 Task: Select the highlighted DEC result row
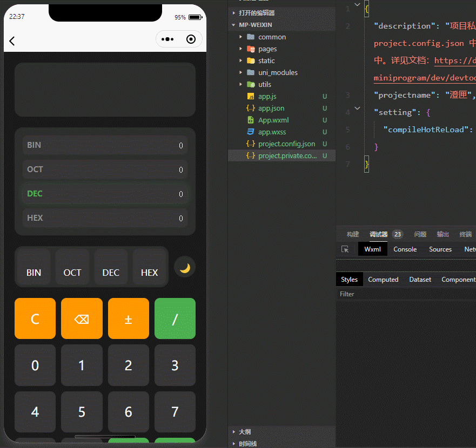[x=105, y=194]
